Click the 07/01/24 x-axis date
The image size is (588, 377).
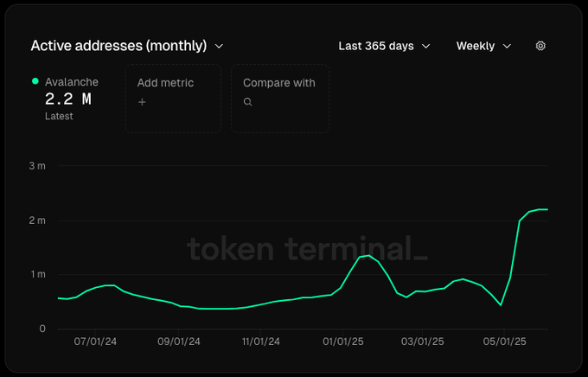(95, 342)
